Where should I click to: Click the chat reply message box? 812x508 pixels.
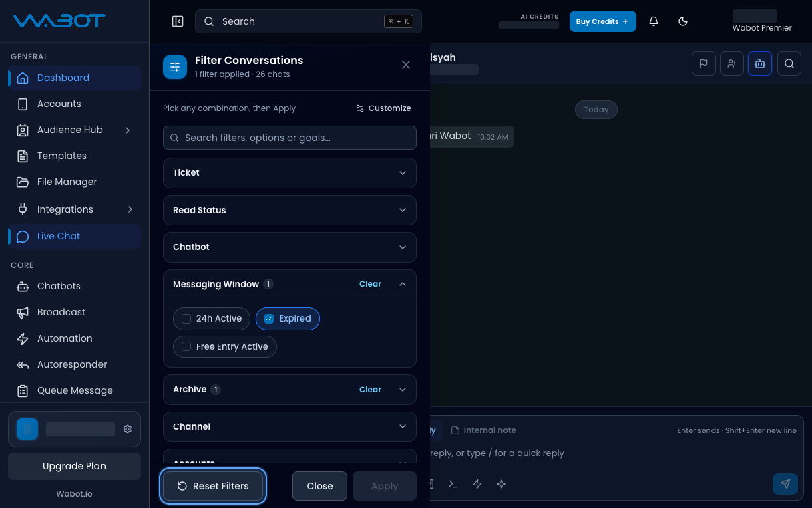coord(614,453)
